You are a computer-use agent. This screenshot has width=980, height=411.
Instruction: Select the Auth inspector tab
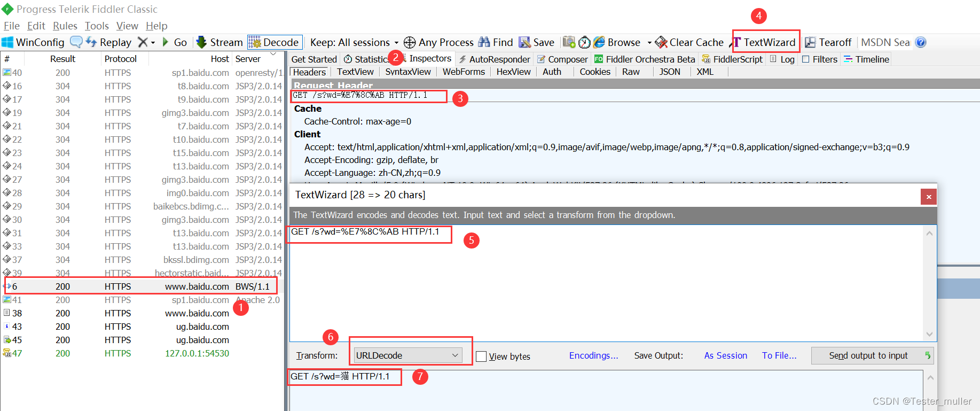click(552, 72)
